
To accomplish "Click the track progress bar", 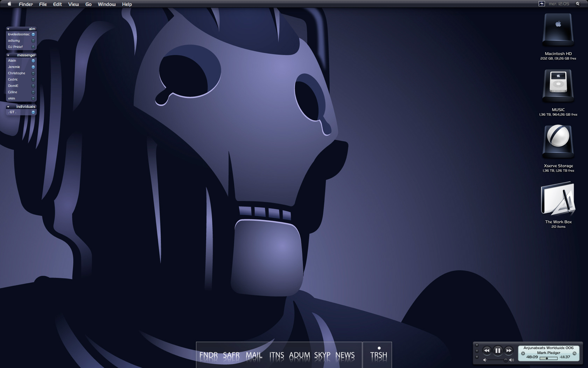I will point(548,358).
